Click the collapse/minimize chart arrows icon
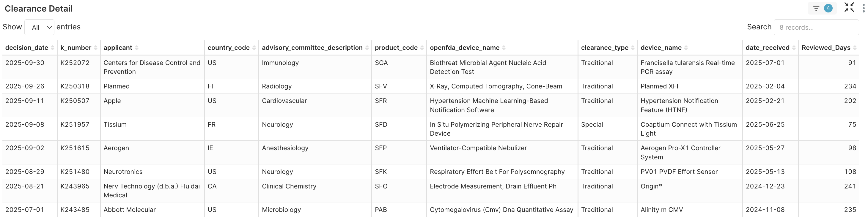This screenshot has width=868, height=222. pyautogui.click(x=849, y=7)
